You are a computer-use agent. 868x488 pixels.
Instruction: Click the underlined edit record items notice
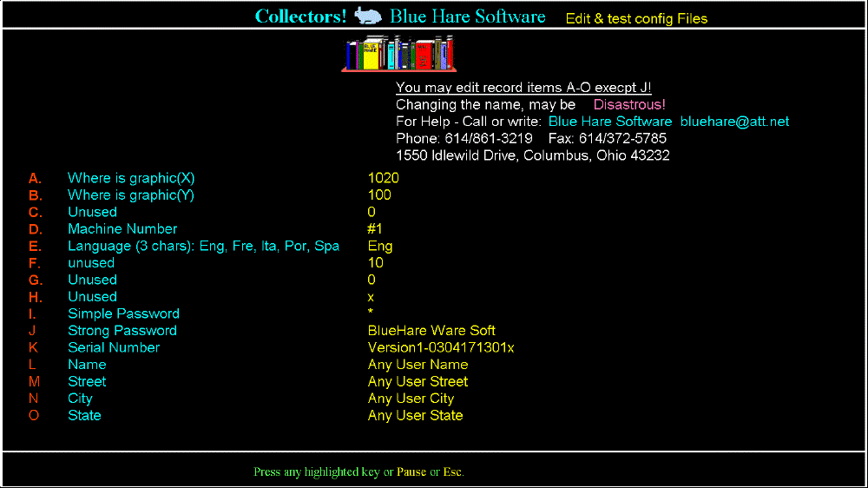tap(523, 88)
